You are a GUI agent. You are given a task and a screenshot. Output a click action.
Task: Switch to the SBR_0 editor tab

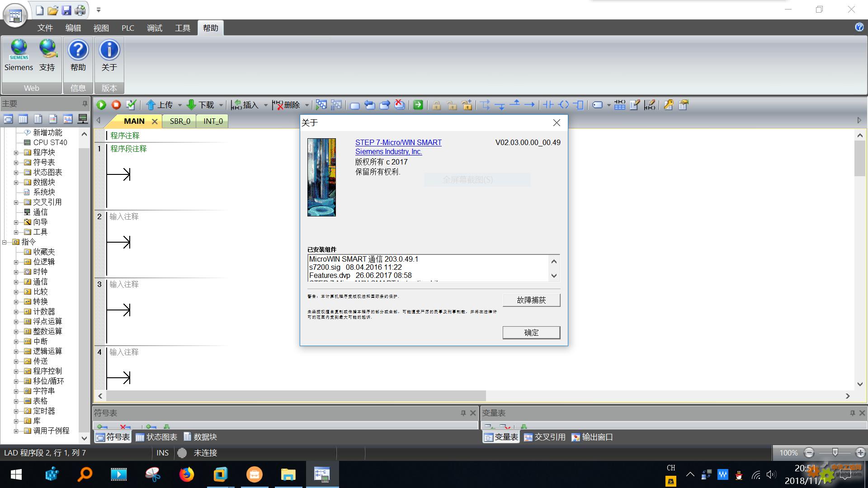(180, 121)
